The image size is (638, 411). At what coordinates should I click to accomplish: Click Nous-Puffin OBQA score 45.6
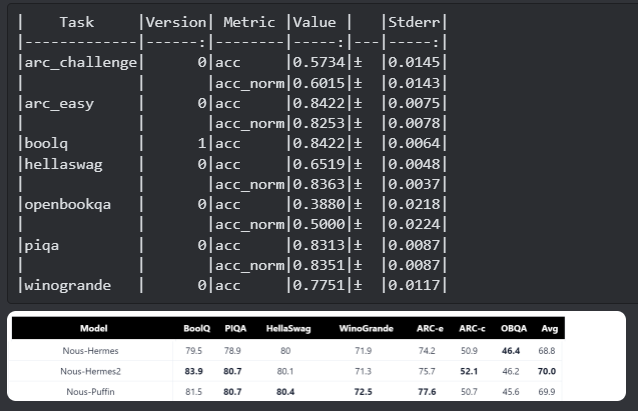[x=511, y=391]
